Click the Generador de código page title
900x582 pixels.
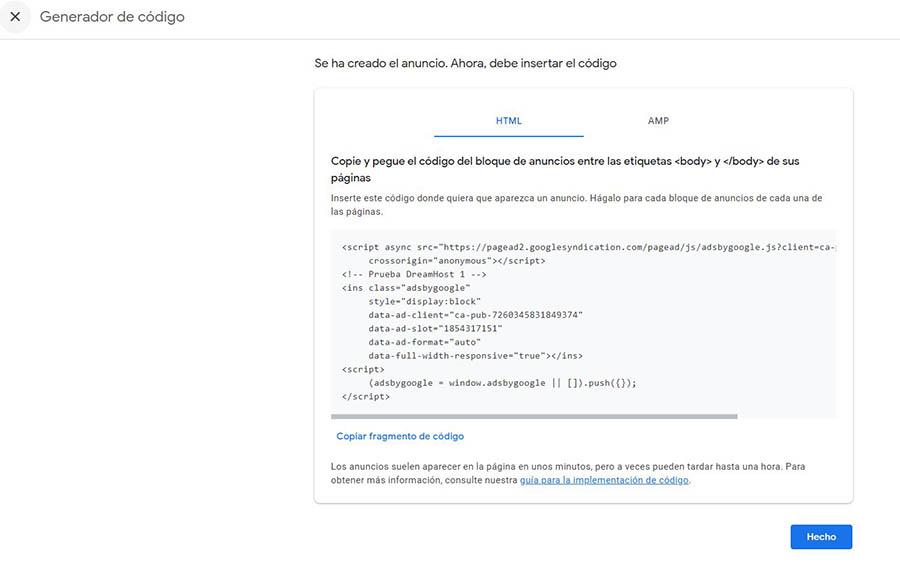coord(112,17)
